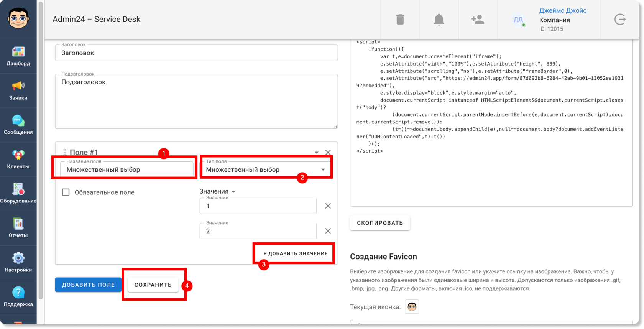Click the logout icon
Viewport: 644px width, 329px height.
[620, 19]
